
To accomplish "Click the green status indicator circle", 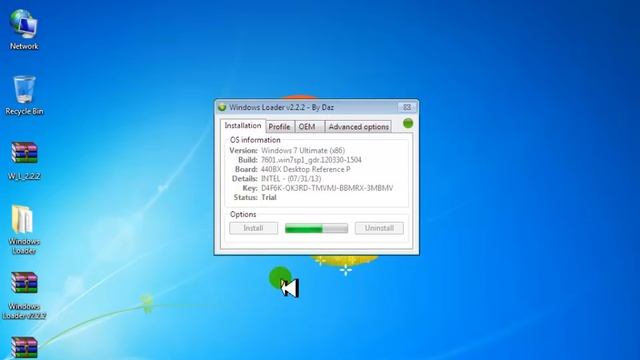I will (x=408, y=123).
